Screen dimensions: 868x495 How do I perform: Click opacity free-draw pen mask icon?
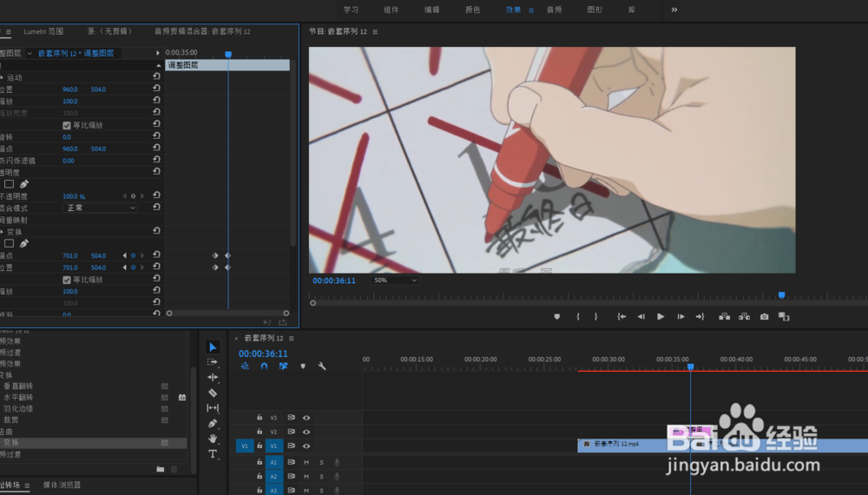coord(23,184)
